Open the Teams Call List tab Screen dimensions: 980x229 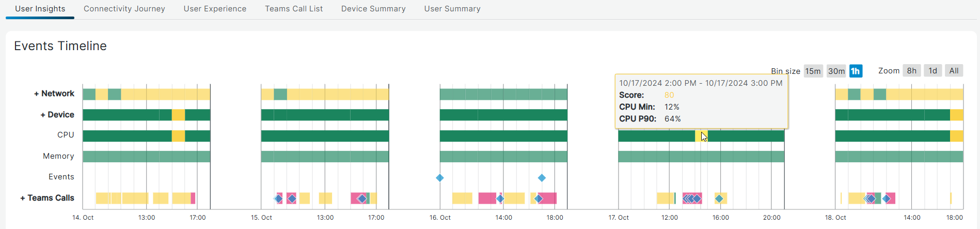click(294, 9)
